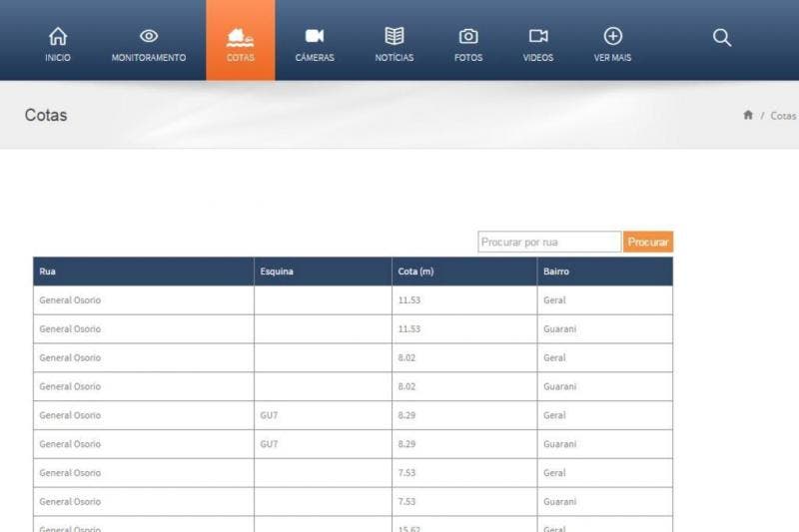Click the Esquina column header

[x=277, y=271]
